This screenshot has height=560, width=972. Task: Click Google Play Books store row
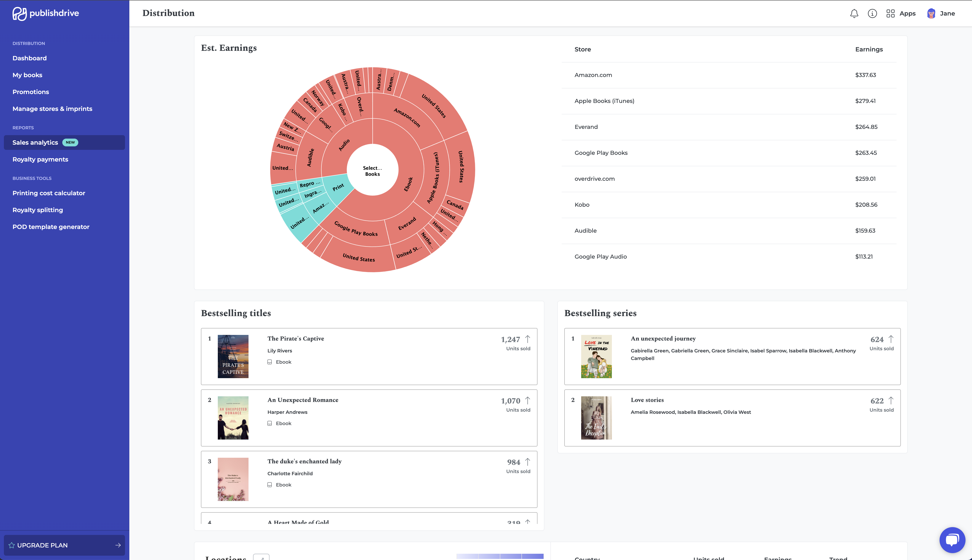(x=728, y=153)
